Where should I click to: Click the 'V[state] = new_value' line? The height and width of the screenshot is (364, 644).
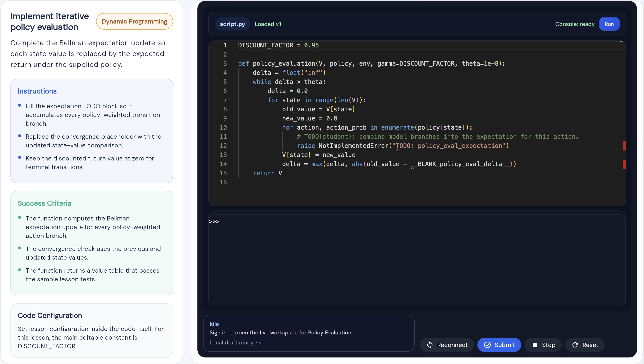(319, 155)
